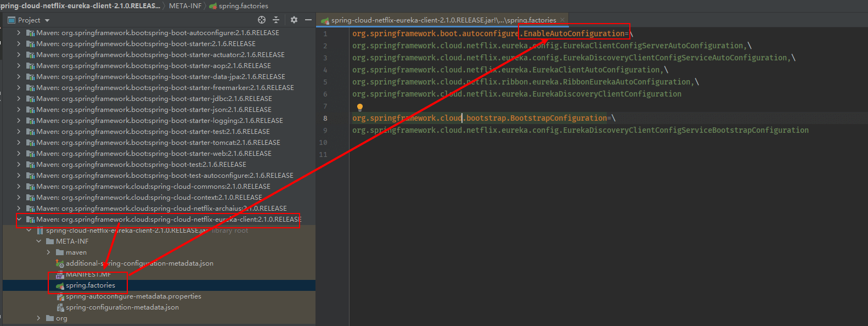Click line number 8 in gutter
This screenshot has height=326, width=868.
(x=325, y=118)
